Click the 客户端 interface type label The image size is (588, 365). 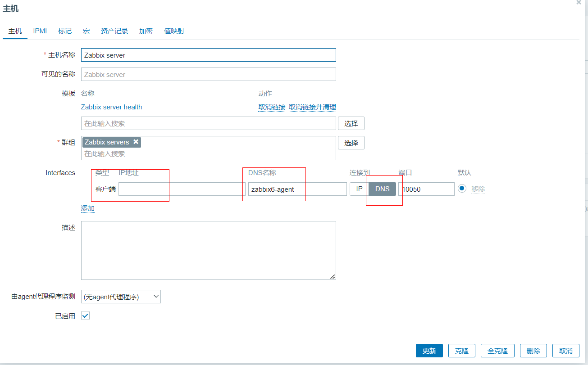coord(106,189)
